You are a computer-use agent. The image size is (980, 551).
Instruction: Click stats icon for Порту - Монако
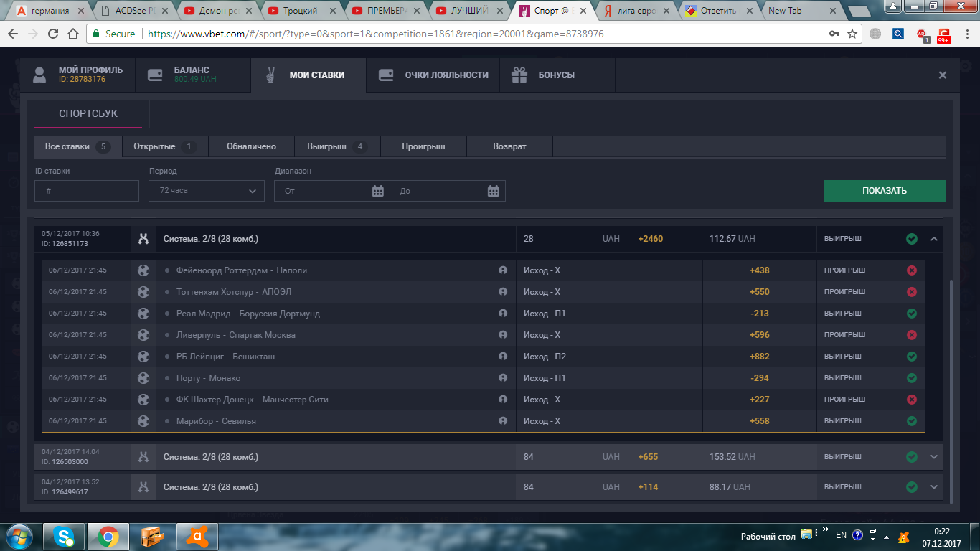click(x=503, y=378)
